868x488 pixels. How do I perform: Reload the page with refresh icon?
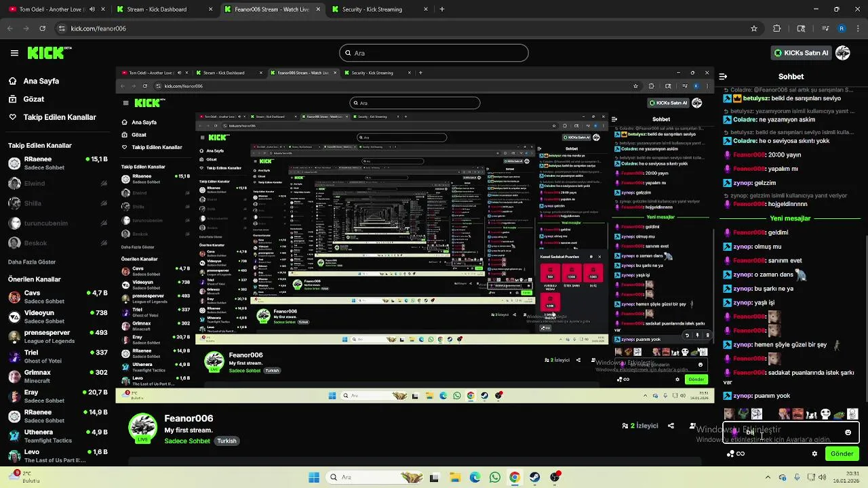click(42, 28)
